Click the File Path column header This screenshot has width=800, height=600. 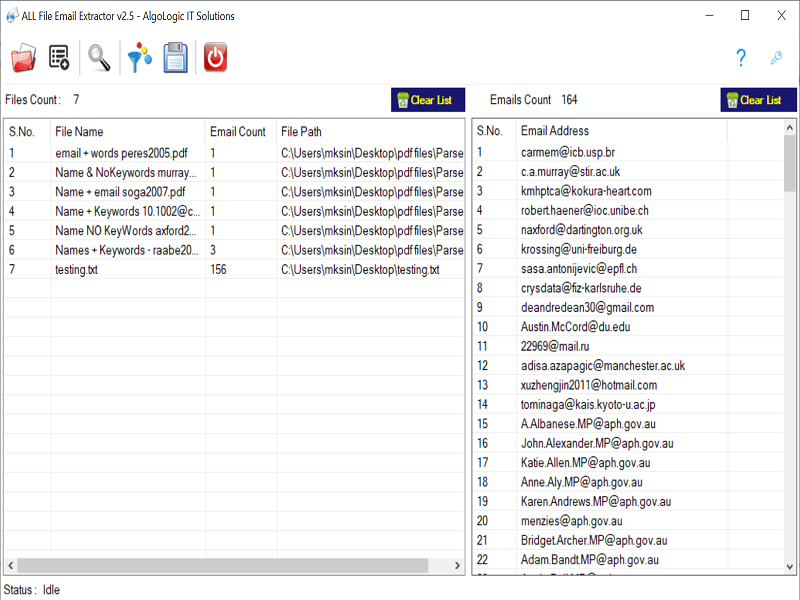tap(370, 131)
